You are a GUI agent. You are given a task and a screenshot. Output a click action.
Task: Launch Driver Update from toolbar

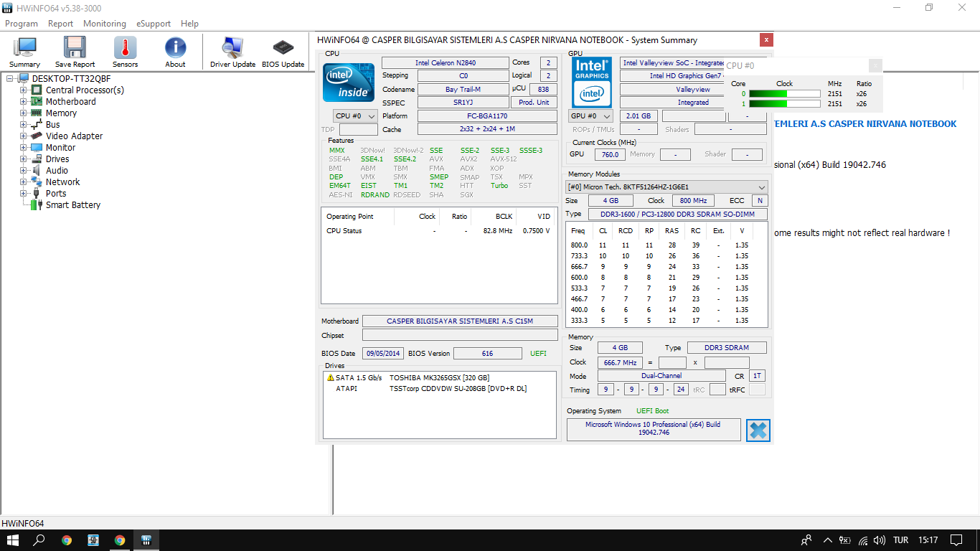tap(232, 52)
